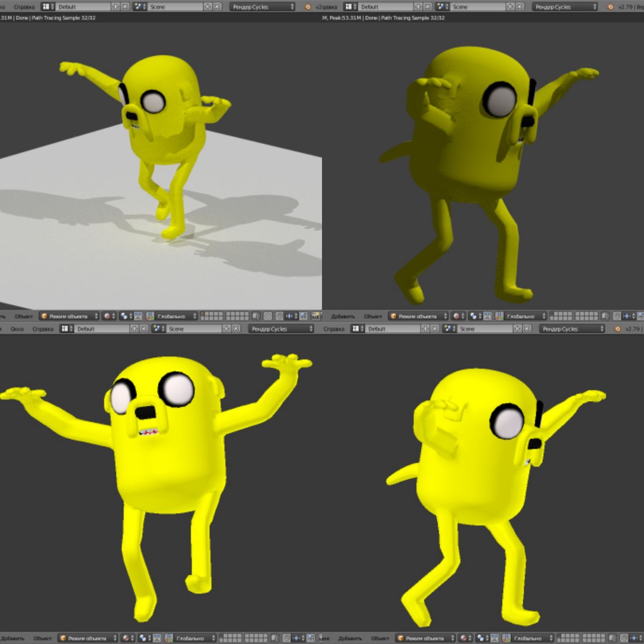This screenshot has width=644, height=644.
Task: Open the shading selector under the bright side-view Jake viewport
Action: tap(466, 638)
